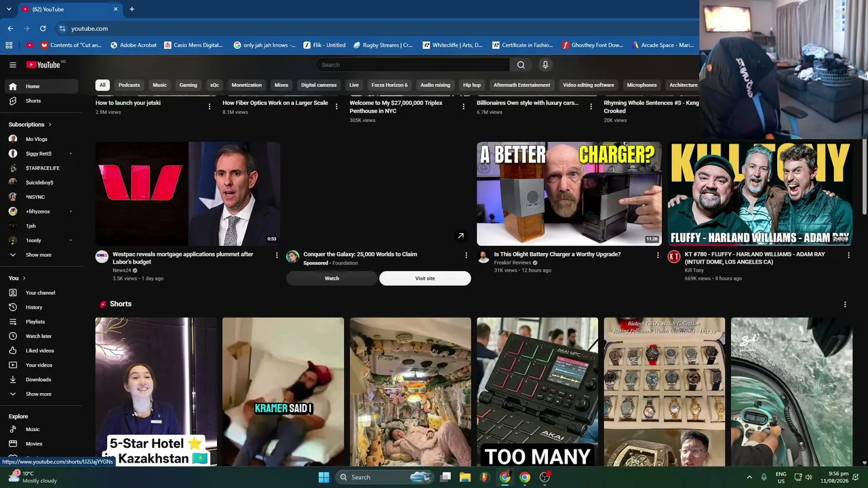The width and height of the screenshot is (868, 488).
Task: Go back with the browser back arrow
Action: (x=10, y=28)
